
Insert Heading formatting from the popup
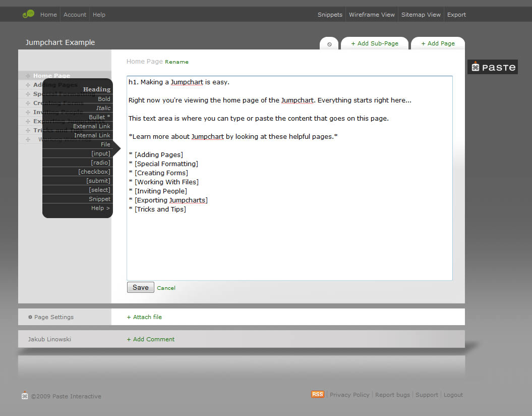pos(97,89)
